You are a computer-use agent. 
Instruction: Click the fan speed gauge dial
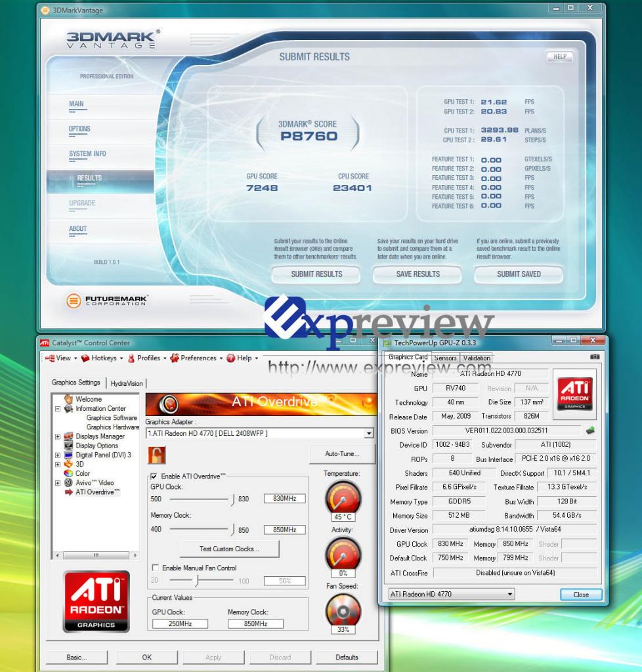point(343,610)
